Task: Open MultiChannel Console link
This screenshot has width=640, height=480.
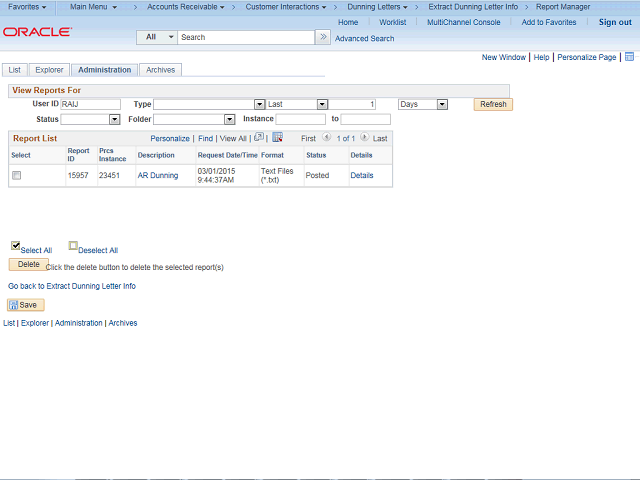Action: point(464,22)
